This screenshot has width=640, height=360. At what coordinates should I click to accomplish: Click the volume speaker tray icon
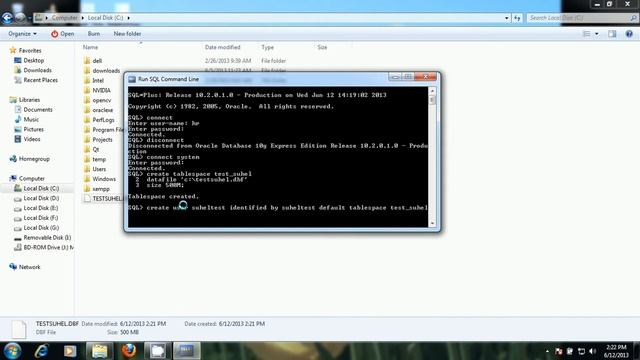click(593, 351)
